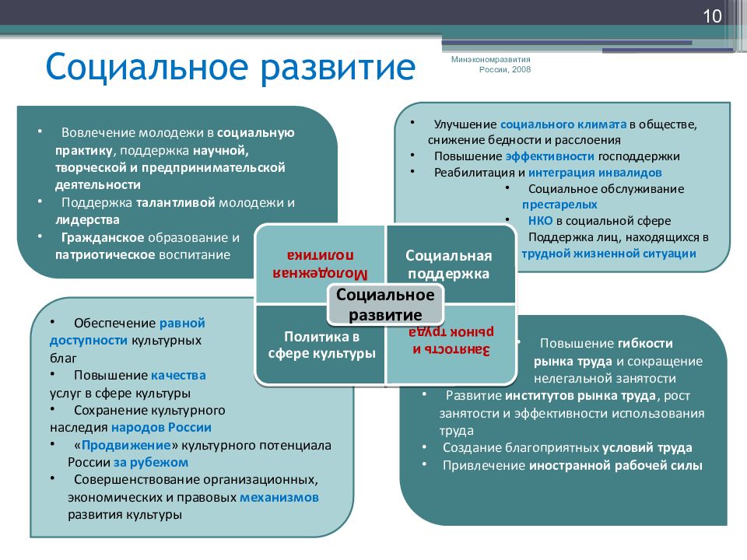Click the line "Поддержка лиц, находящихся в"

pyautogui.click(x=619, y=237)
